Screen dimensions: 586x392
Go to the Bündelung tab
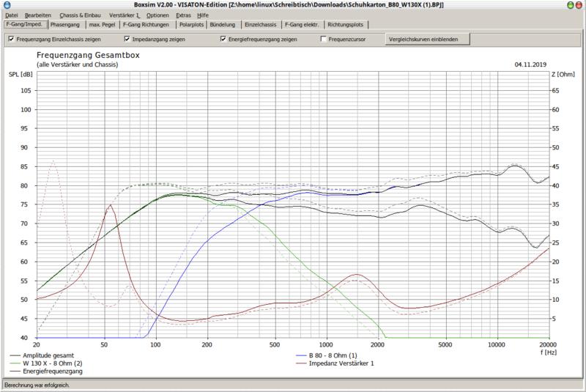click(x=223, y=24)
